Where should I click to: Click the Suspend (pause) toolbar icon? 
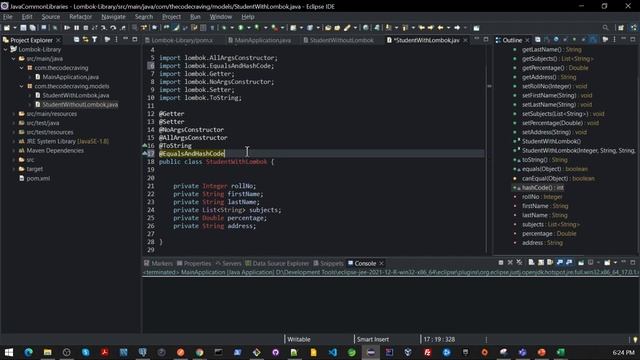tap(76, 28)
